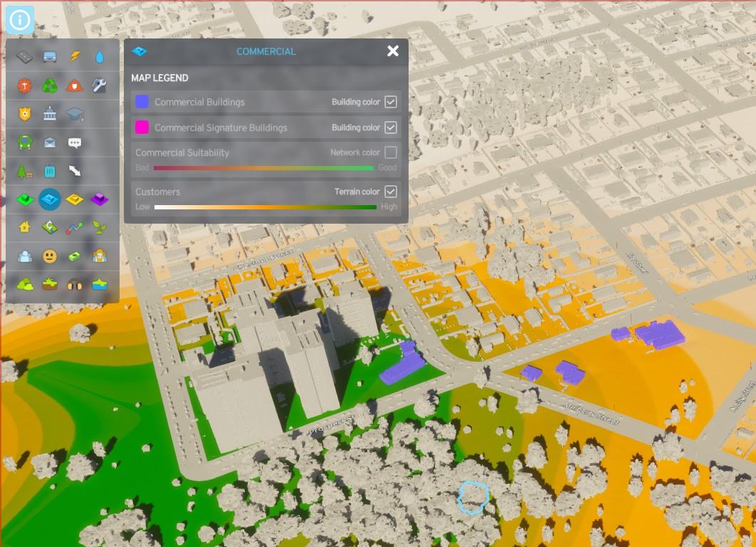The height and width of the screenshot is (547, 756).
Task: Open the Happiness smiley face view
Action: tap(50, 256)
